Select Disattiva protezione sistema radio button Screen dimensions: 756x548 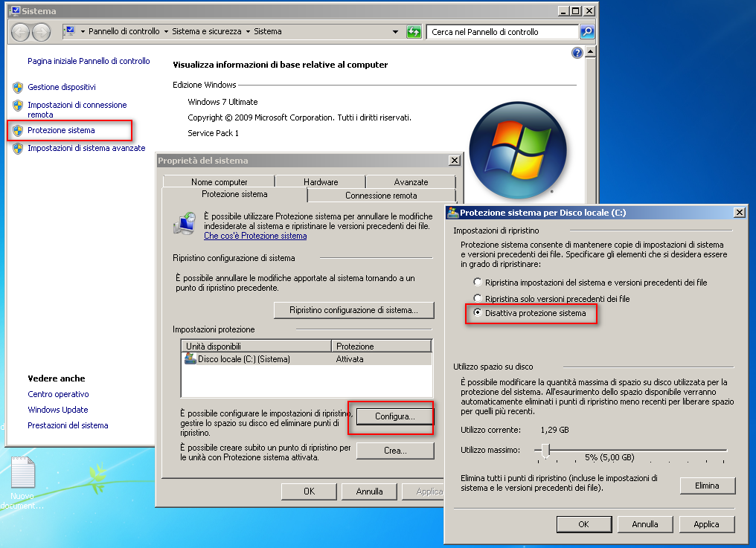(477, 312)
